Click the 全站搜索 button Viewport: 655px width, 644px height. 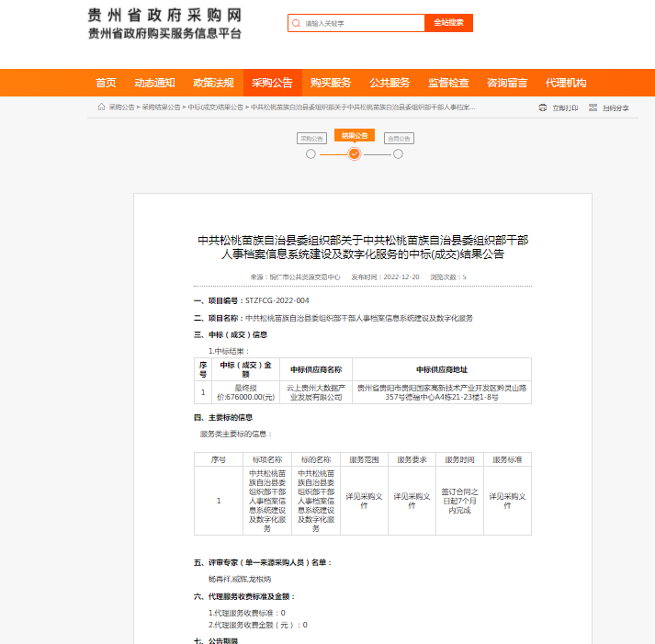(448, 23)
